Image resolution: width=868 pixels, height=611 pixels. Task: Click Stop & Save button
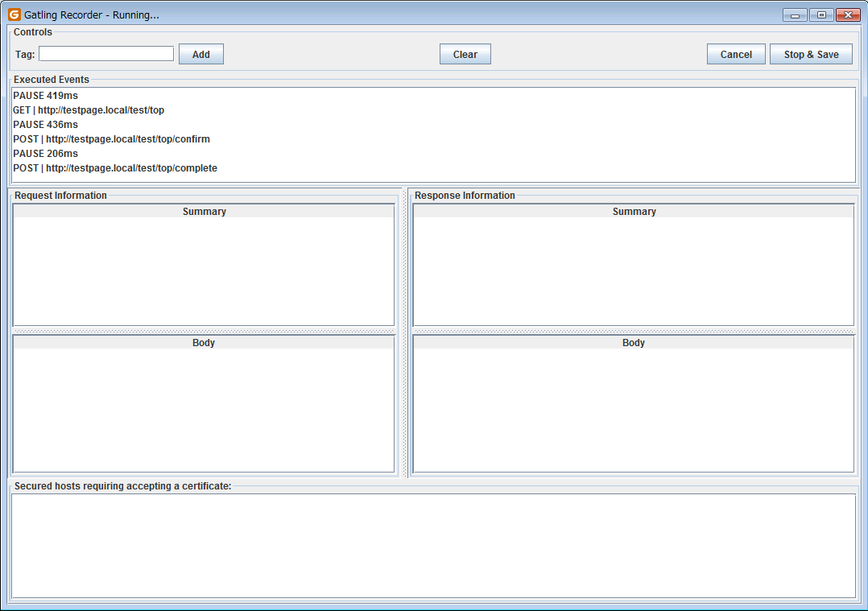[x=811, y=54]
